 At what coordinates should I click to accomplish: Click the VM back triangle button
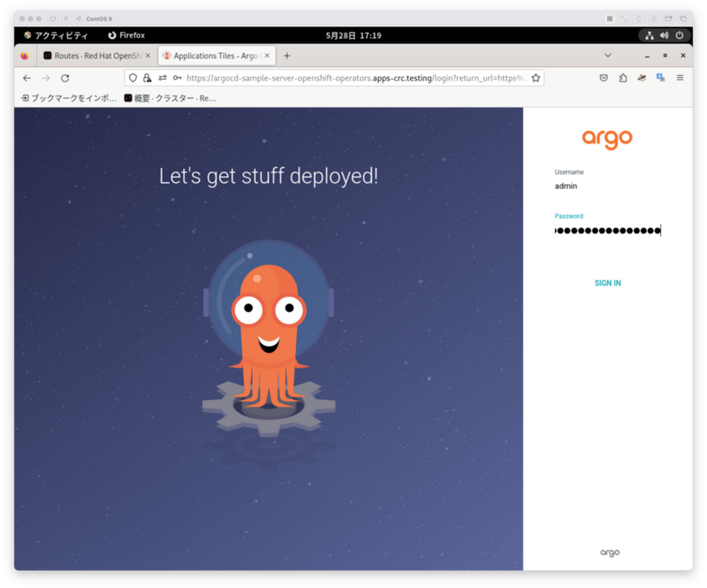79,19
